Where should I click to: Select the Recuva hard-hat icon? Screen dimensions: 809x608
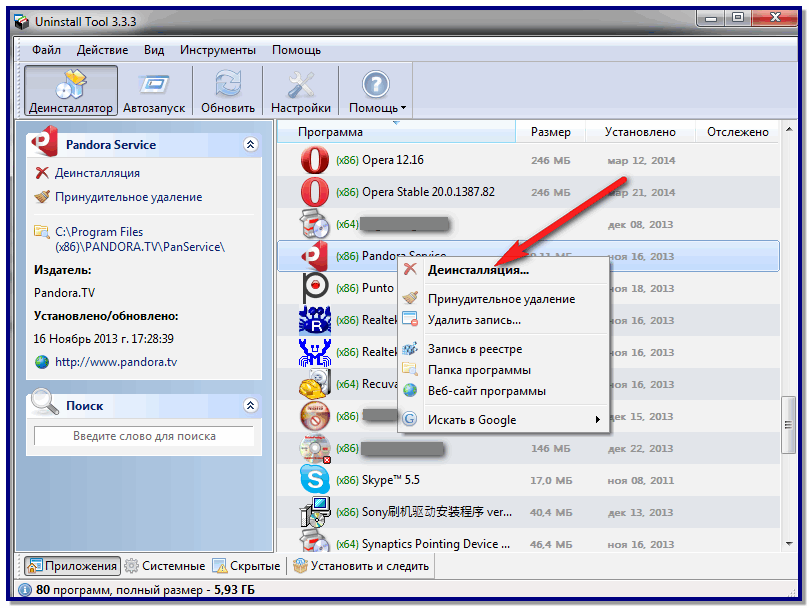click(315, 384)
